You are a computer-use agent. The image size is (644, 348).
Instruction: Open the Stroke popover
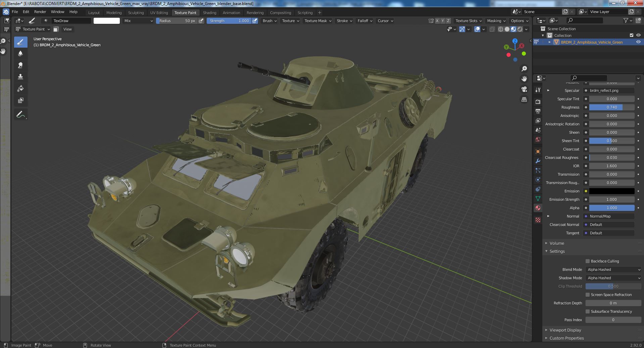point(344,21)
